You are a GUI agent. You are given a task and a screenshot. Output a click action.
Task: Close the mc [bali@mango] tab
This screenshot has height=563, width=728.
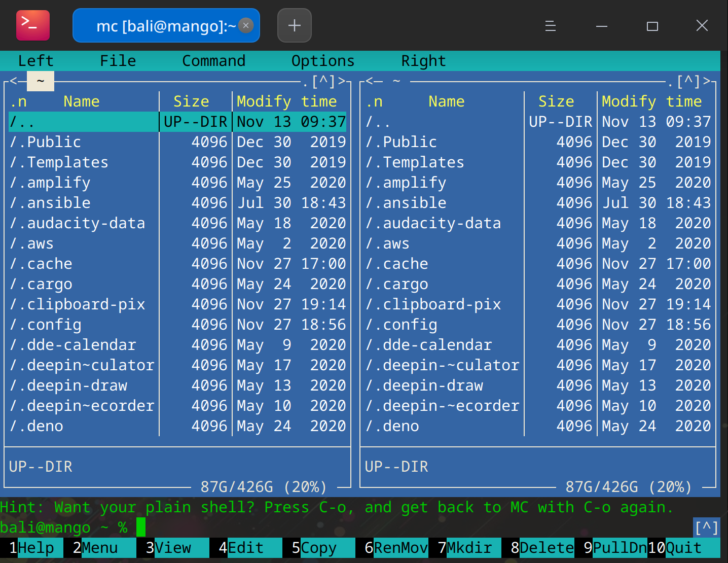click(246, 25)
